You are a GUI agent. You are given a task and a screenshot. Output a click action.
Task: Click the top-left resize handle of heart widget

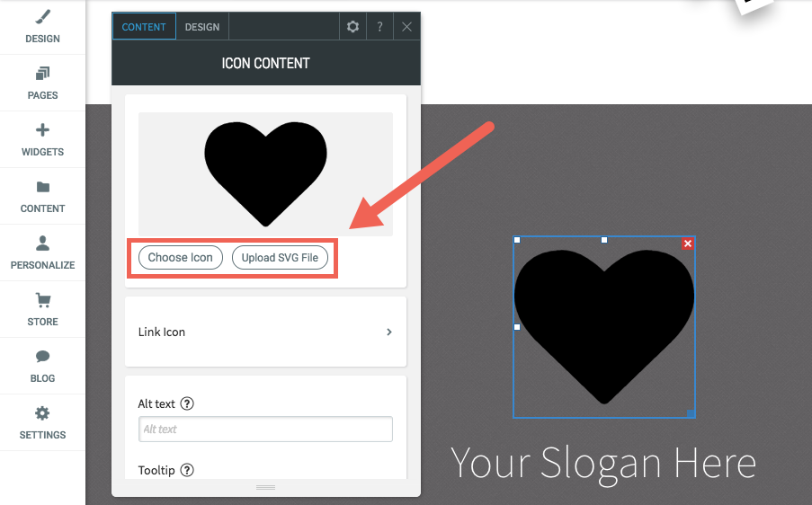point(517,240)
